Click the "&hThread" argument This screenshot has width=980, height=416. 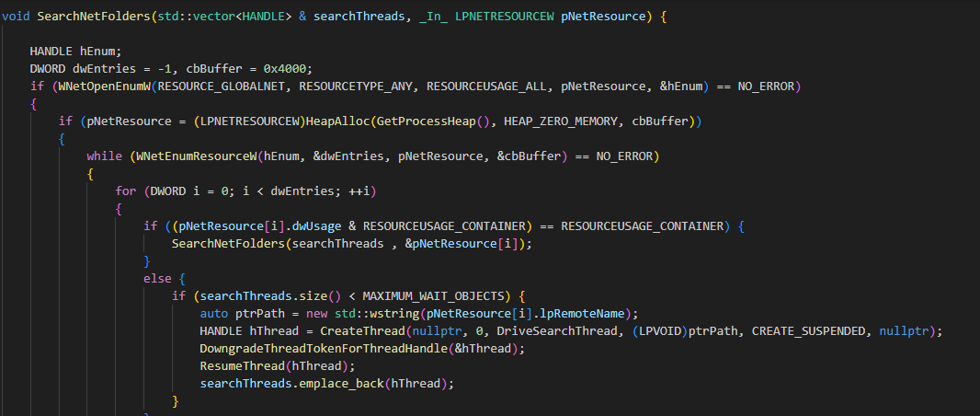pyautogui.click(x=484, y=349)
